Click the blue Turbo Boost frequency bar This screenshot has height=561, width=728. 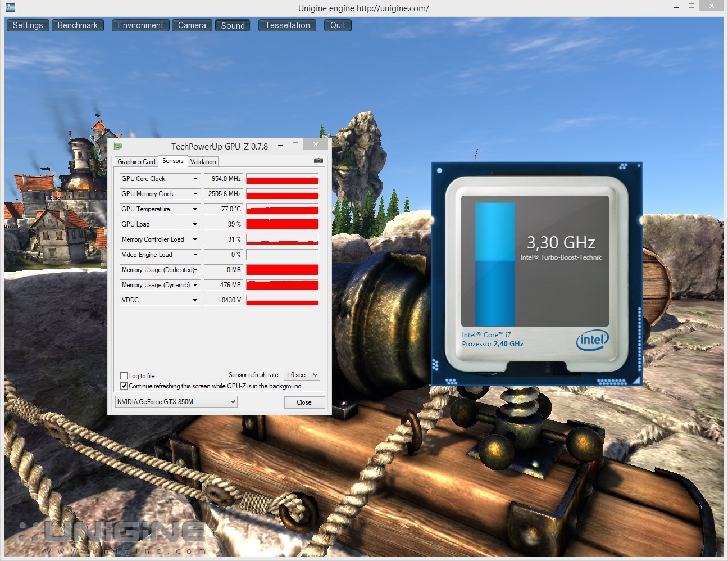(495, 264)
